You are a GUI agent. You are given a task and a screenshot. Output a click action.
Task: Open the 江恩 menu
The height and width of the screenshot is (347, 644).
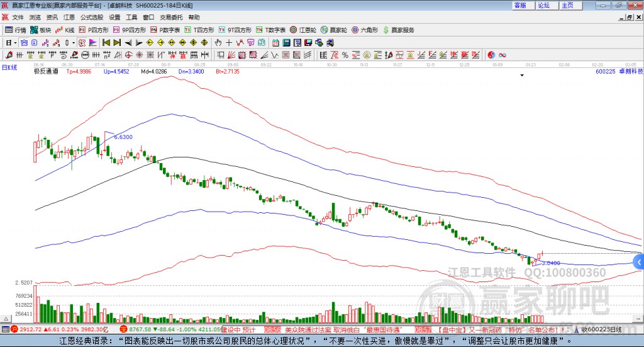(69, 17)
